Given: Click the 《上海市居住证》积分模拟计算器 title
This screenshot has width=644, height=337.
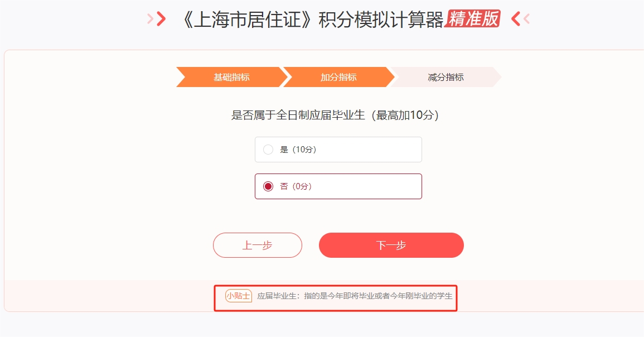Looking at the screenshot, I should point(311,20).
